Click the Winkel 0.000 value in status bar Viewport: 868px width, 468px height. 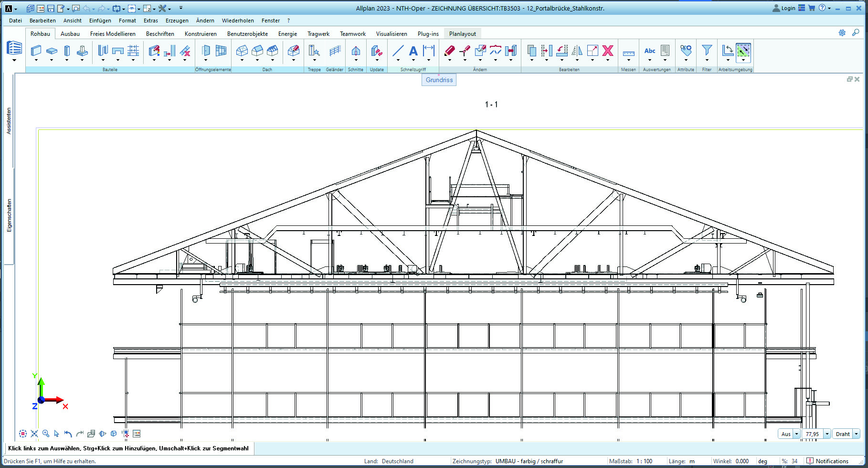742,461
